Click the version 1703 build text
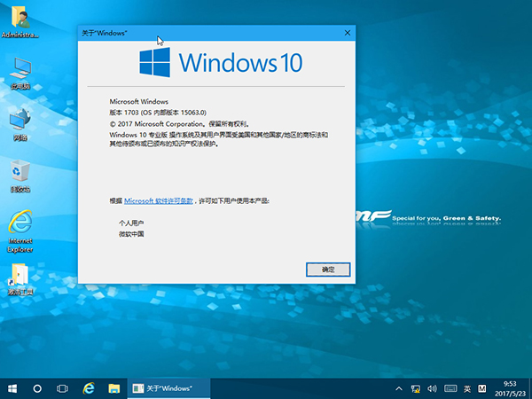Image resolution: width=532 pixels, height=399 pixels. tap(158, 113)
